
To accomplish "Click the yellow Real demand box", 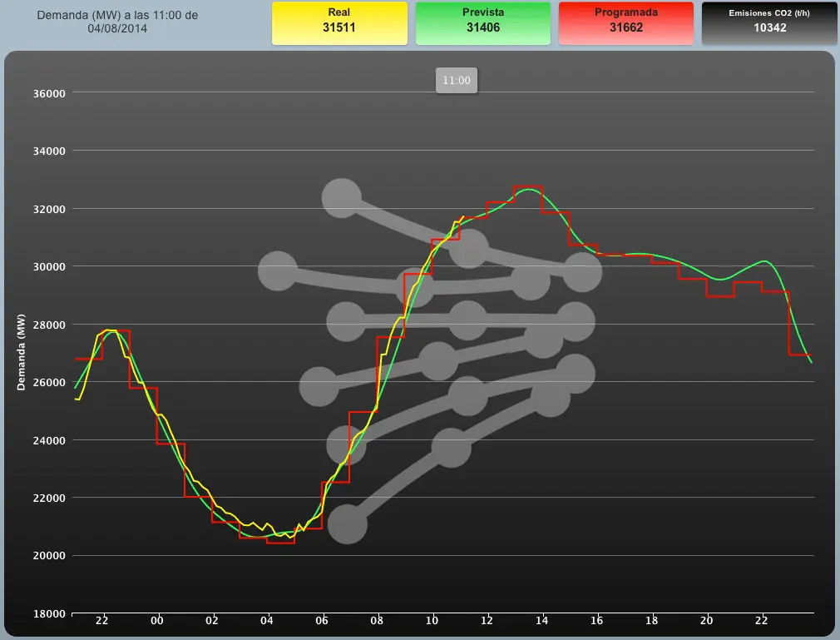I will coord(339,23).
